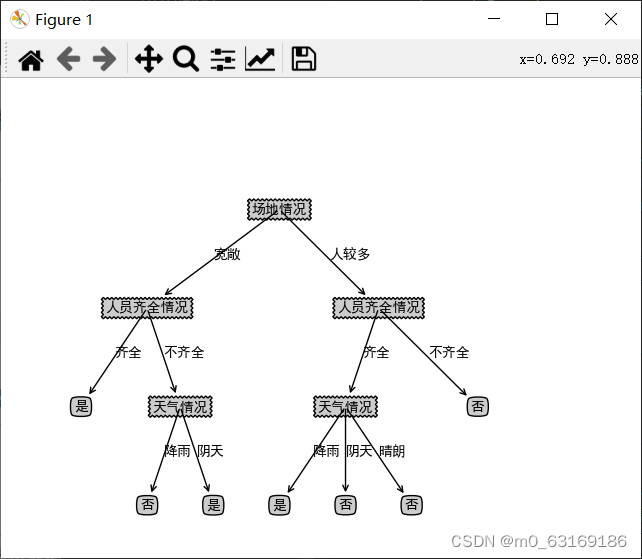Viewport: 642px width, 559px height.
Task: Select the 否 leaf under the two-branch 天气情况 node
Action: coord(147,505)
